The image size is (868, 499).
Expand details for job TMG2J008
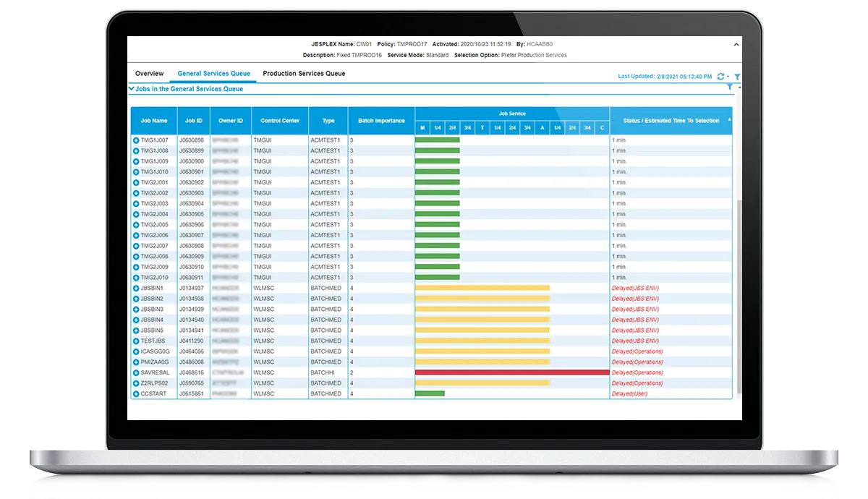point(136,256)
